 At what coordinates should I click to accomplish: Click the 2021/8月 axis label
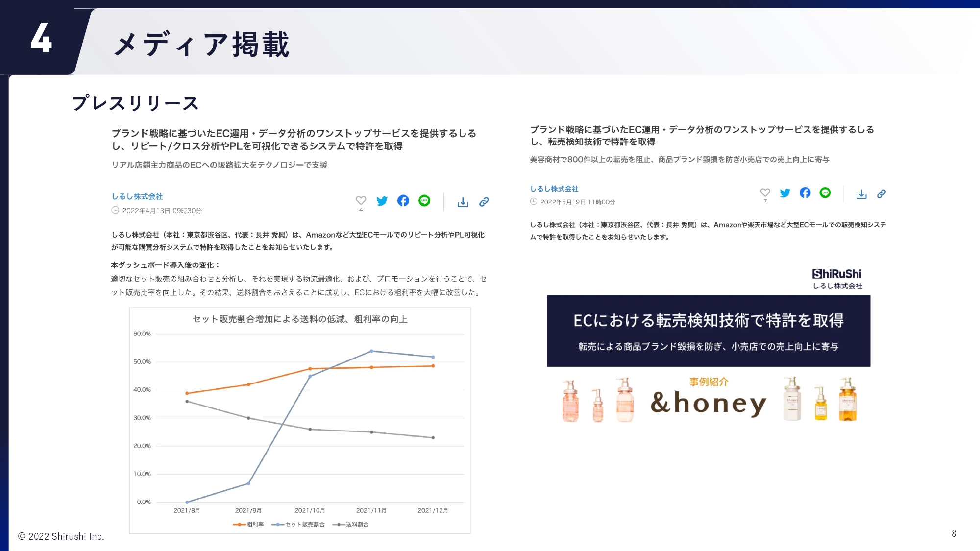pos(187,510)
